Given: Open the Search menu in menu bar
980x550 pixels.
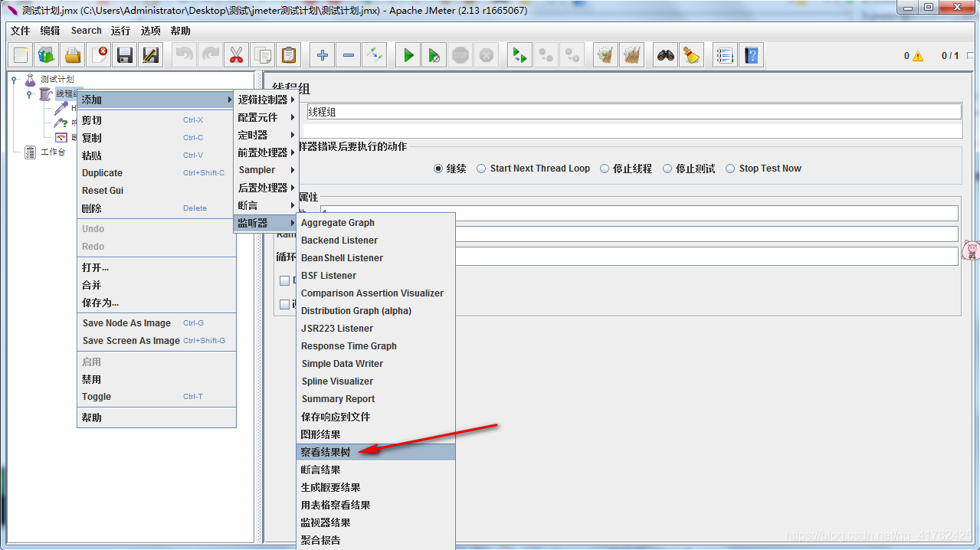Looking at the screenshot, I should (87, 31).
